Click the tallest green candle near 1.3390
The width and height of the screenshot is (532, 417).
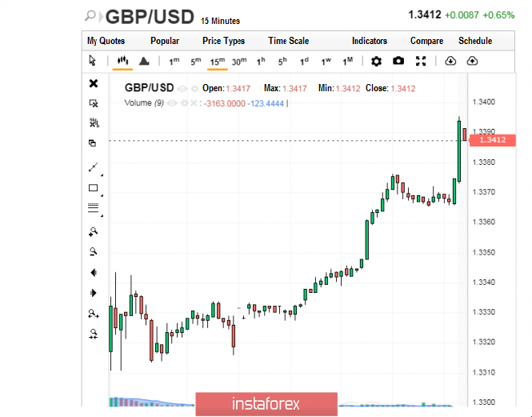click(x=459, y=151)
